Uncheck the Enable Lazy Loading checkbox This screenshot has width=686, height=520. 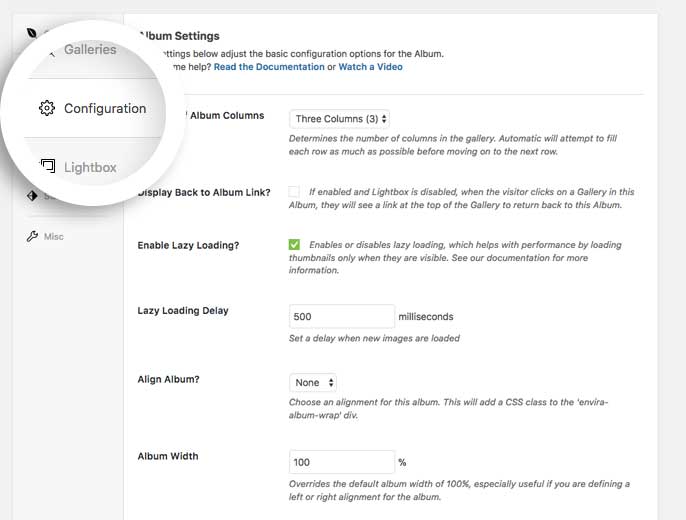coord(294,244)
